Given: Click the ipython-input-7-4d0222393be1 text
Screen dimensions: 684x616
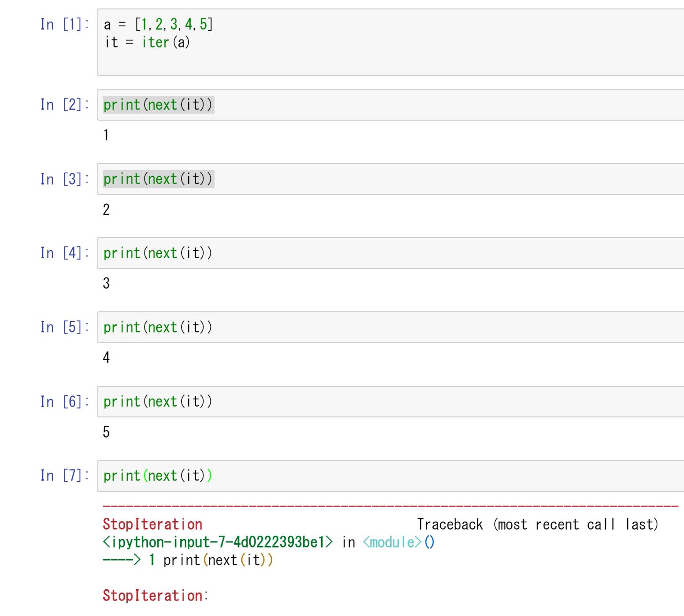Looking at the screenshot, I should (x=218, y=542).
